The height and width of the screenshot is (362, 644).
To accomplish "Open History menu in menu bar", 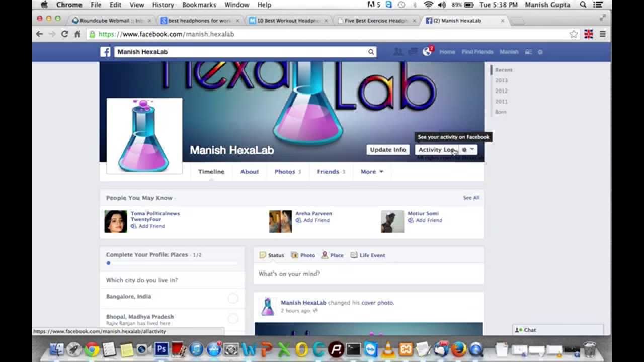I will tap(163, 5).
